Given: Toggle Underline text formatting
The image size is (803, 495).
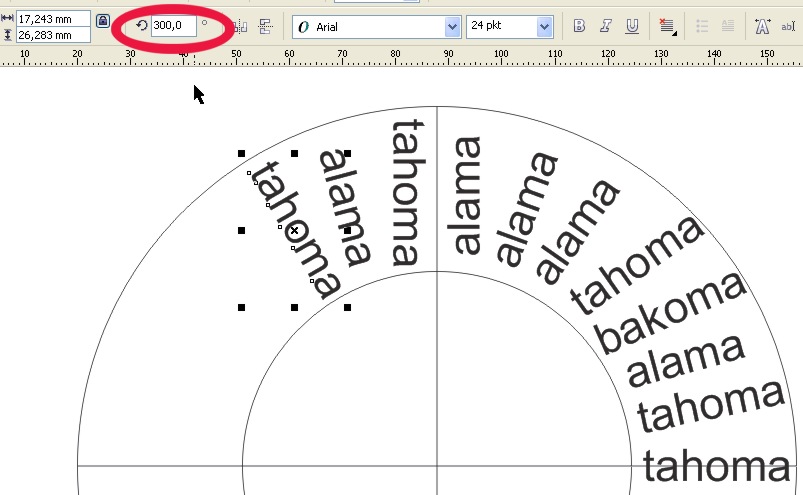Looking at the screenshot, I should [x=631, y=27].
